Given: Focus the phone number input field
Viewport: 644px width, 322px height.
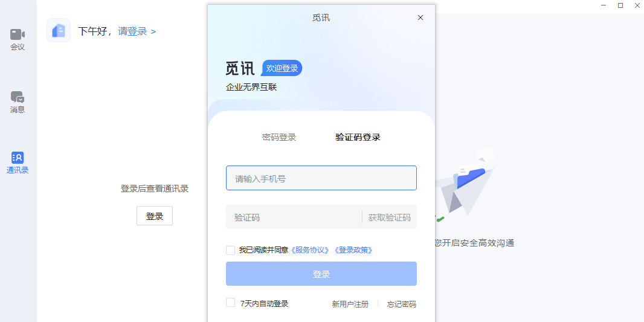Looking at the screenshot, I should [321, 178].
